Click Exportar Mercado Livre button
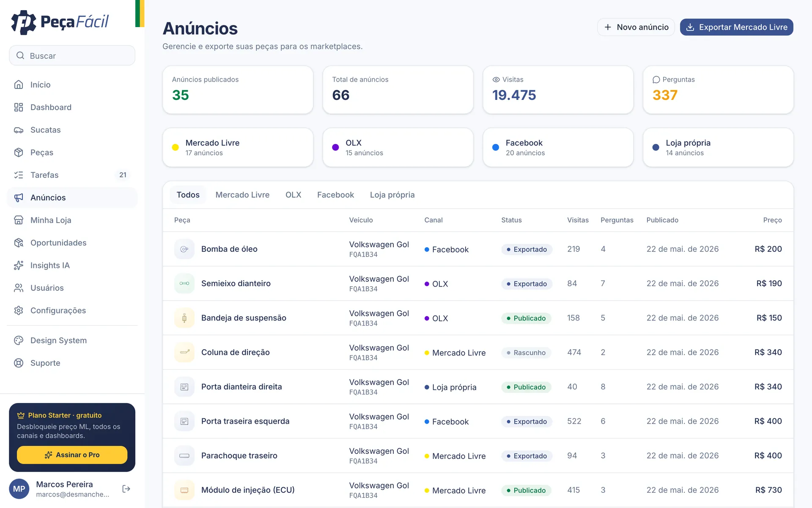The height and width of the screenshot is (508, 812). click(736, 27)
